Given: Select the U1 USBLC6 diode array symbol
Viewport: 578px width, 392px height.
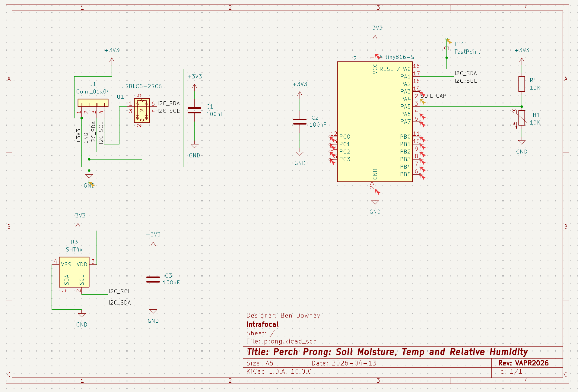Looking at the screenshot, I should point(142,110).
